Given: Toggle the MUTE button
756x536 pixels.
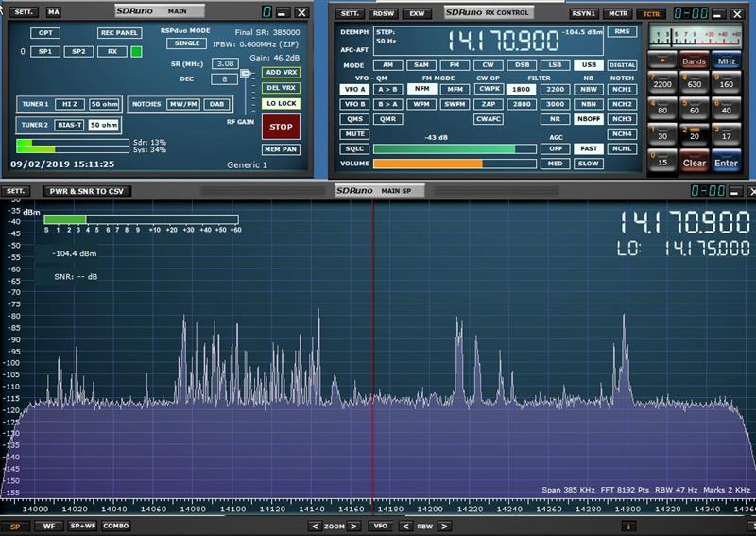Looking at the screenshot, I should click(x=355, y=133).
